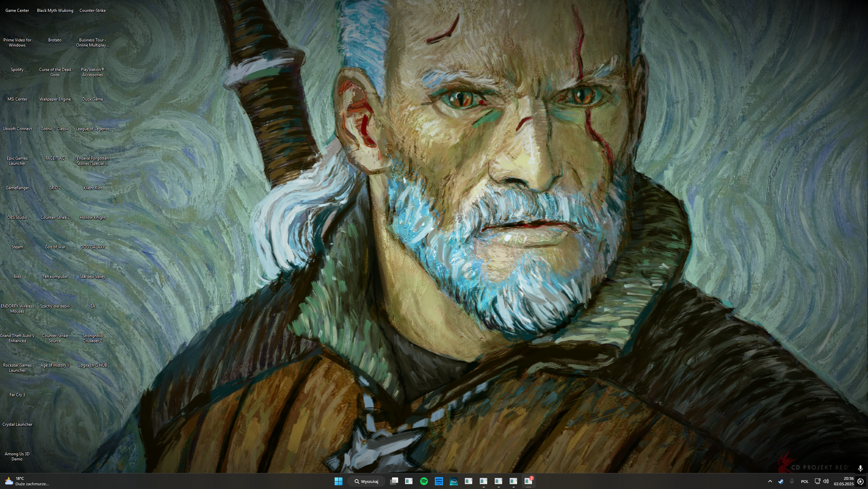The image size is (868, 489).
Task: Select the Steam desktop shortcut label
Action: tap(17, 247)
